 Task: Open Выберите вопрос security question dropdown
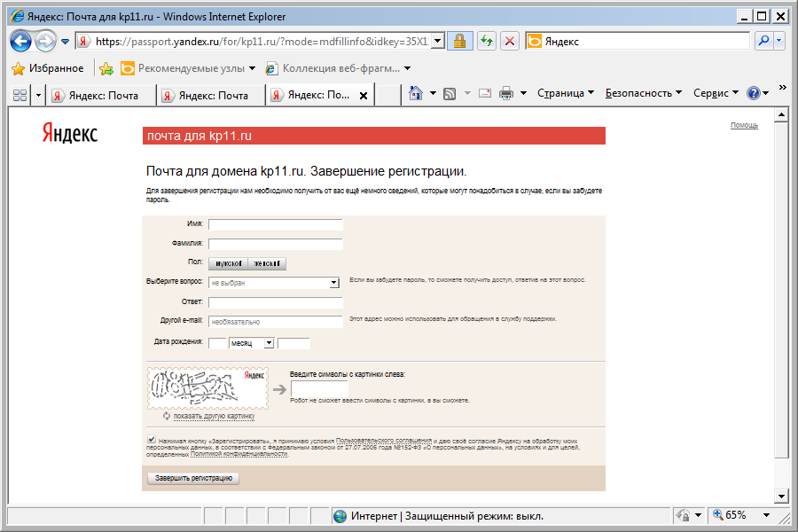274,283
